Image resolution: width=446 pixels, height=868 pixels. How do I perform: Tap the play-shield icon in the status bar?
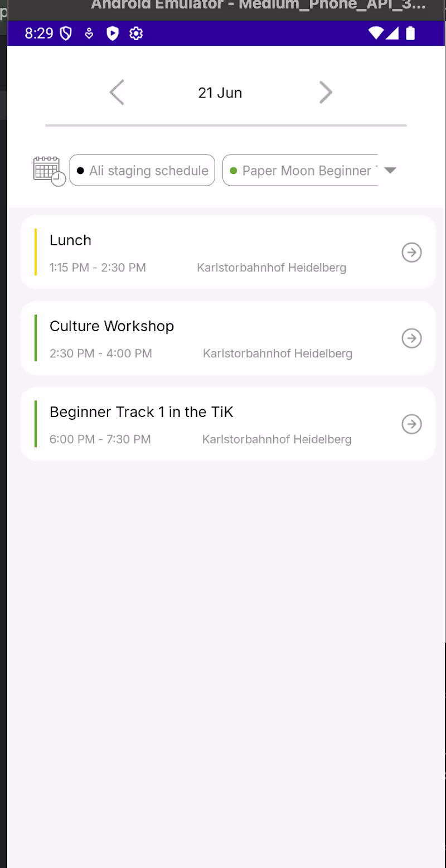coord(112,33)
